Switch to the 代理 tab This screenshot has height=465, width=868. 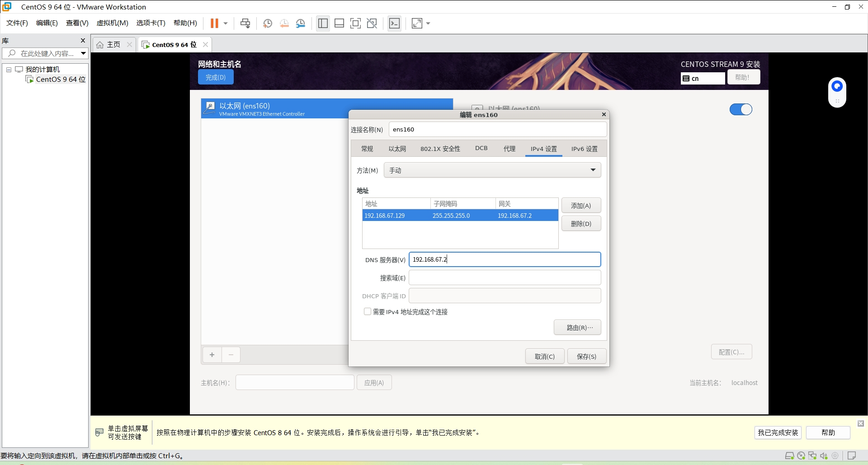[509, 149]
